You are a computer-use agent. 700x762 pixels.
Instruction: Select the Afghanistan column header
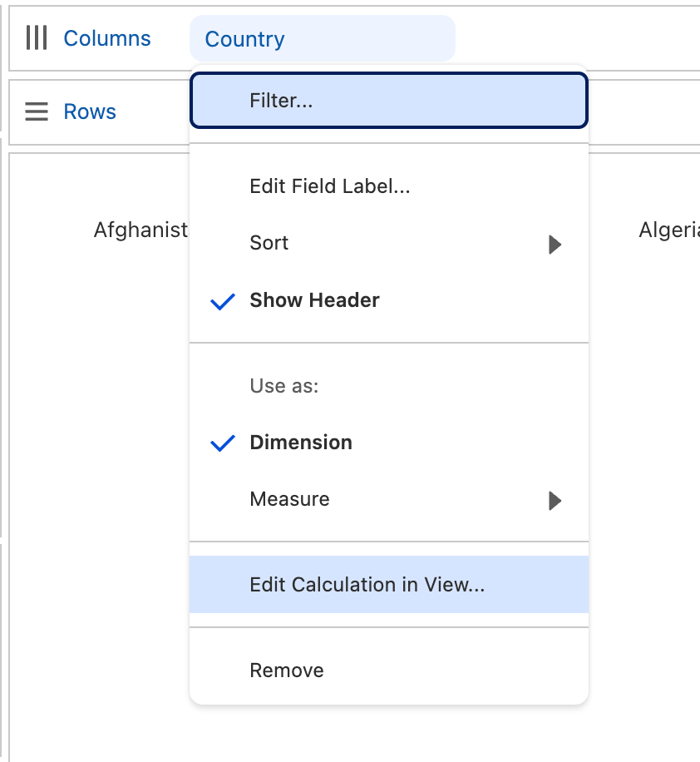click(140, 230)
